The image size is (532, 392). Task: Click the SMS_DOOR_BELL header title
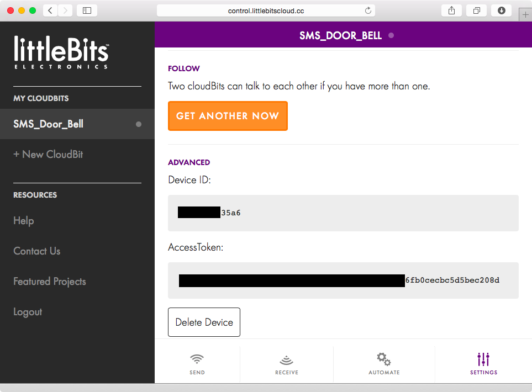[x=340, y=35]
